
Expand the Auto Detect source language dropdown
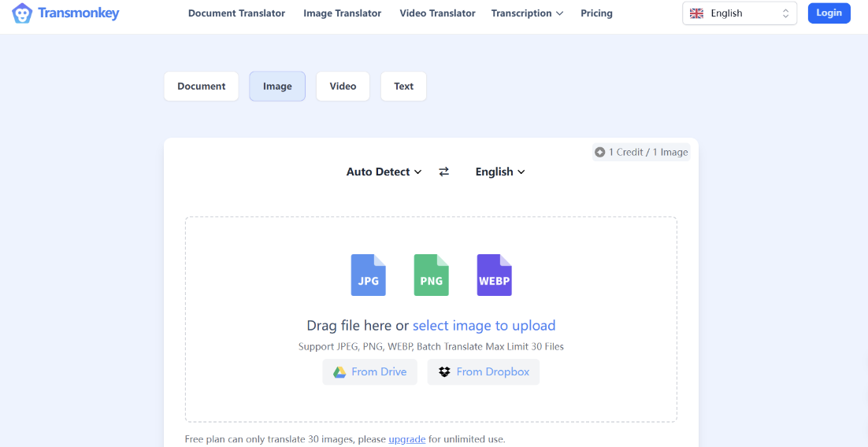384,172
